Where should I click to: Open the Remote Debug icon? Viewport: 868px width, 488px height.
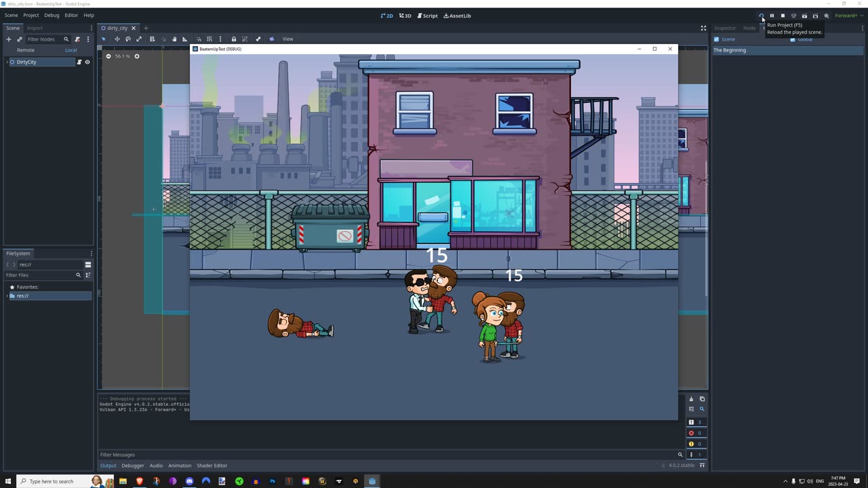point(793,16)
